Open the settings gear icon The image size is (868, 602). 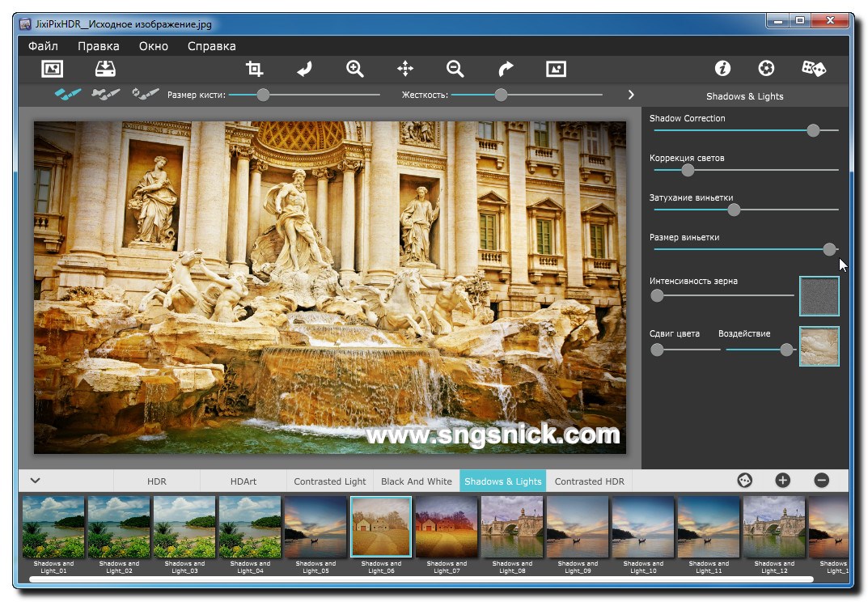[766, 69]
